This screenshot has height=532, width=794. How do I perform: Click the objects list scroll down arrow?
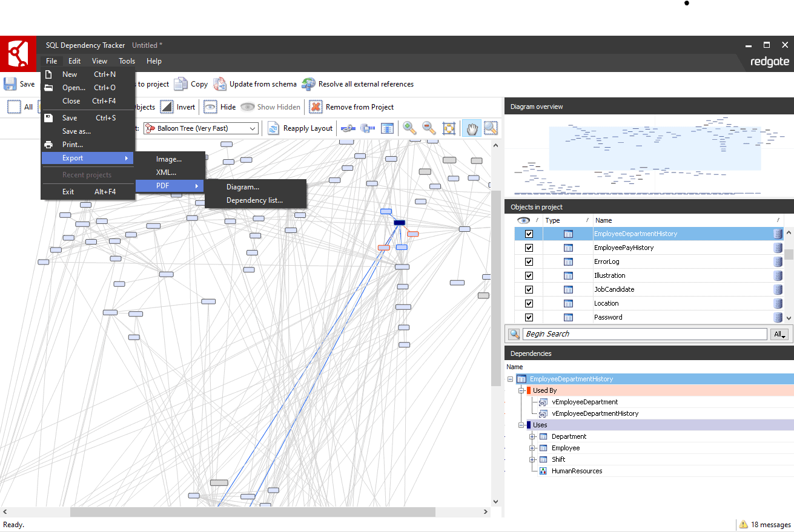(789, 318)
